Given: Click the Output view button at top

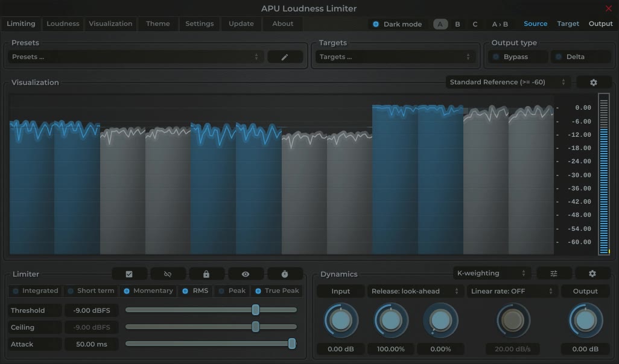Looking at the screenshot, I should [x=600, y=24].
